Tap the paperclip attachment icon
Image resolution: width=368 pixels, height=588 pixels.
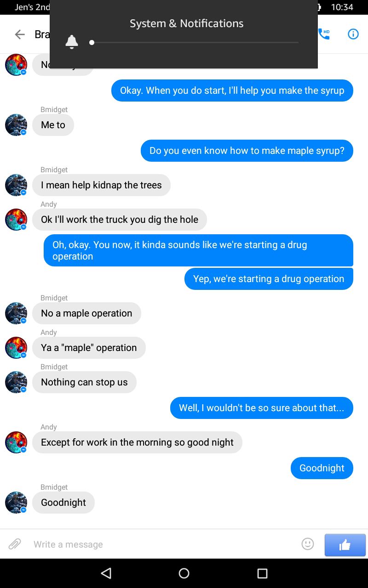click(15, 544)
